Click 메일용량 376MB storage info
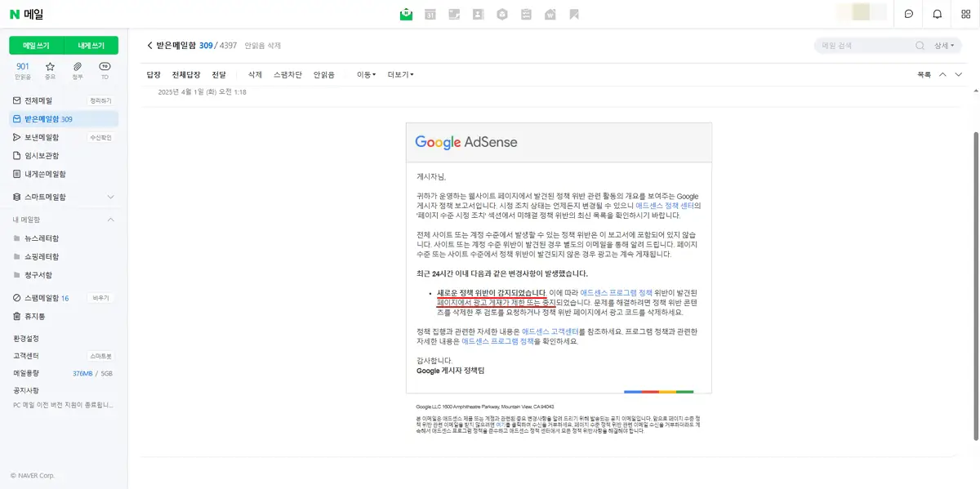The image size is (980, 489). [x=62, y=373]
